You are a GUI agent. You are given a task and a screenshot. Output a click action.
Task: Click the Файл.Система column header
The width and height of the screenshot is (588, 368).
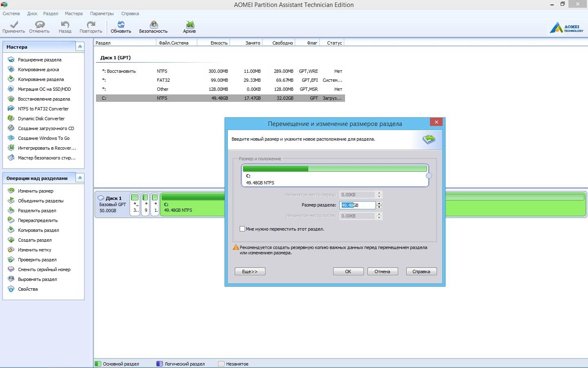176,43
